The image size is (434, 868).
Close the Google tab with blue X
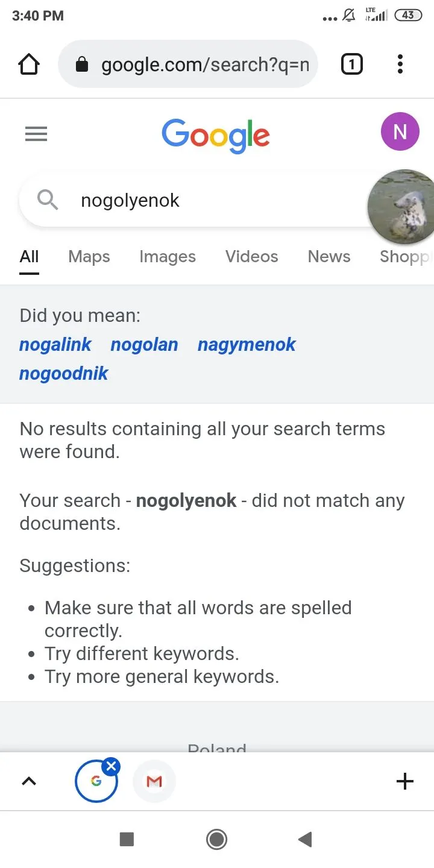point(111,767)
